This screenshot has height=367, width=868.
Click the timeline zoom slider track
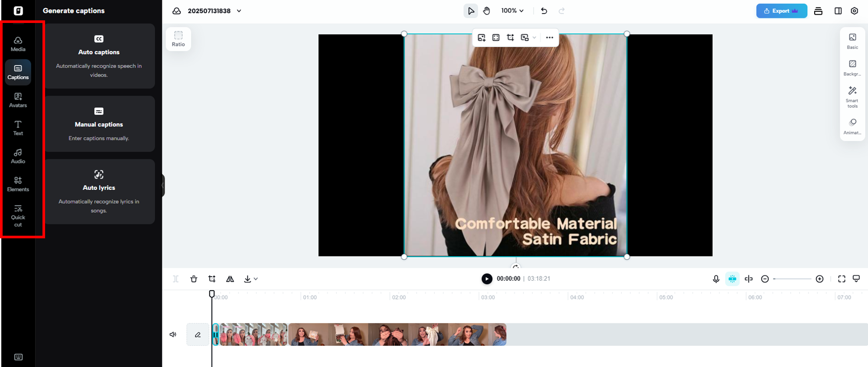[x=792, y=279]
